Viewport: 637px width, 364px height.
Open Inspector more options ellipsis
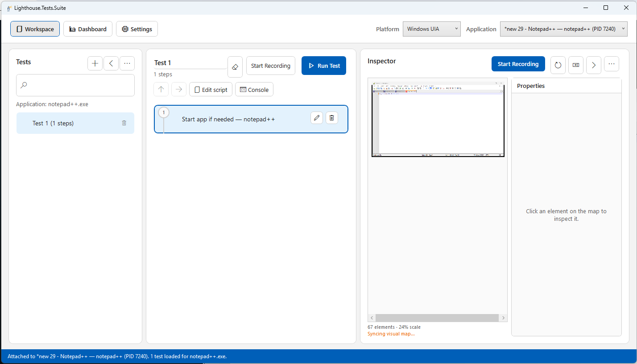point(612,64)
